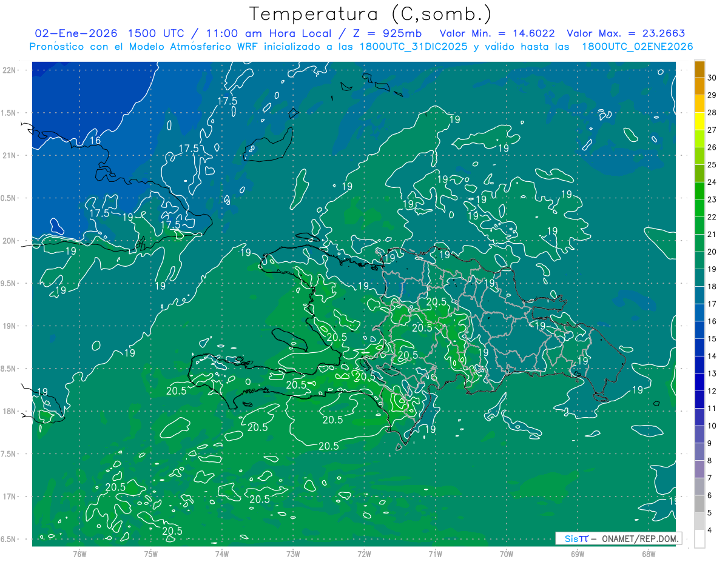
Task: Click the legend tick label "14"
Action: [x=712, y=356]
